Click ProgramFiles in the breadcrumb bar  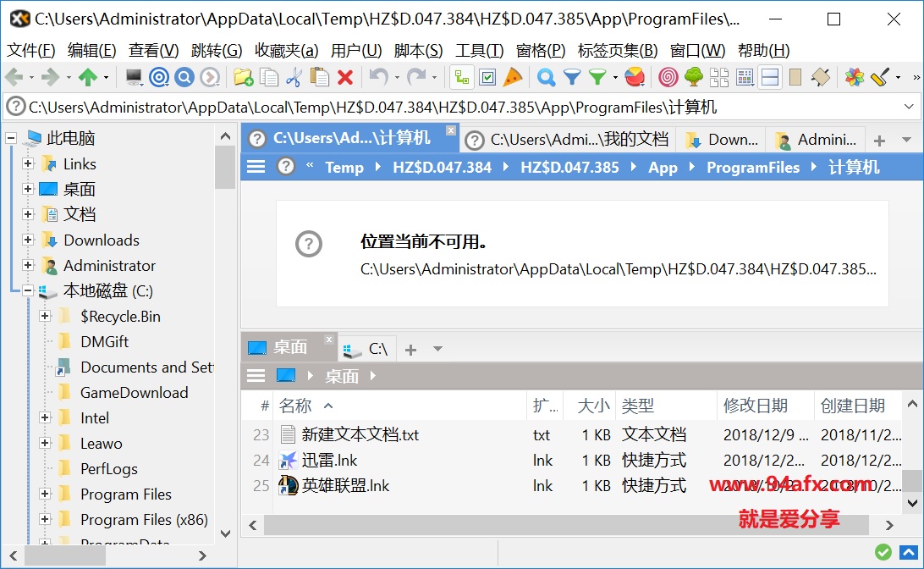pyautogui.click(x=753, y=168)
